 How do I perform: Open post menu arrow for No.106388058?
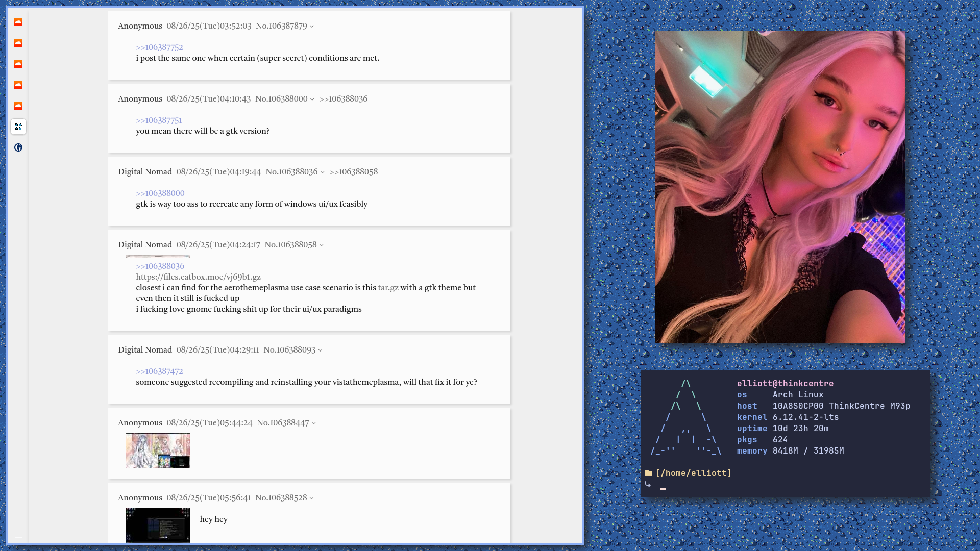(322, 245)
